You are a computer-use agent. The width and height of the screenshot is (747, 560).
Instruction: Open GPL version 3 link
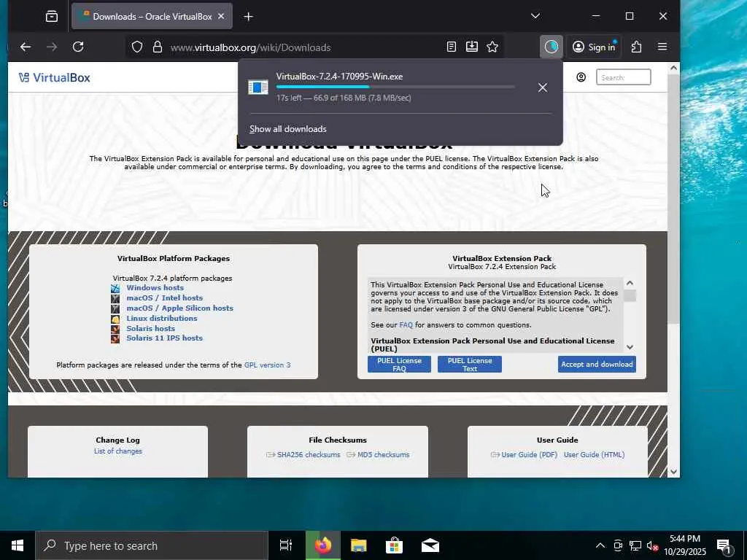[267, 365]
